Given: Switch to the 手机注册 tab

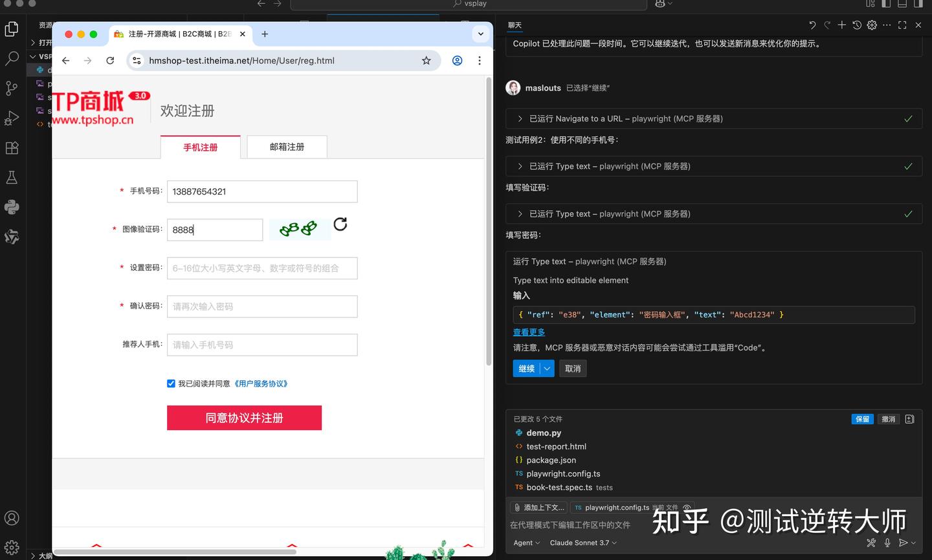Looking at the screenshot, I should (x=201, y=147).
